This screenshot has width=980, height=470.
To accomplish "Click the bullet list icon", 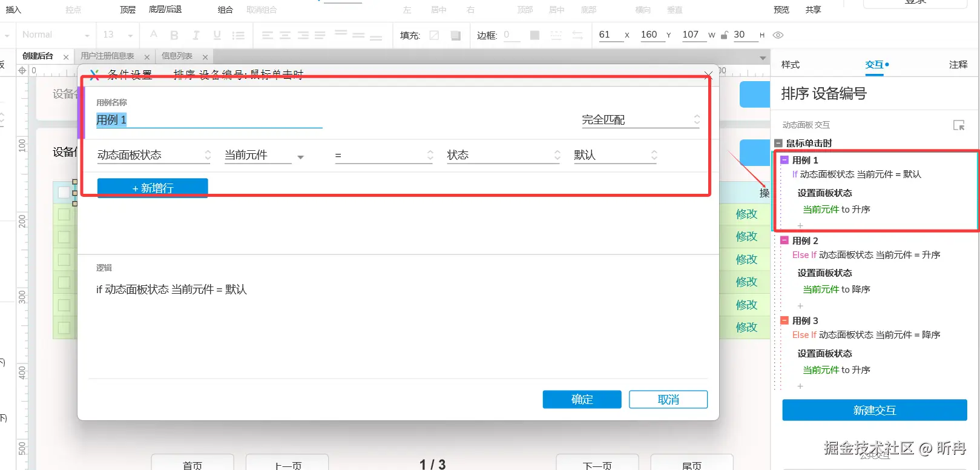I will [x=238, y=35].
